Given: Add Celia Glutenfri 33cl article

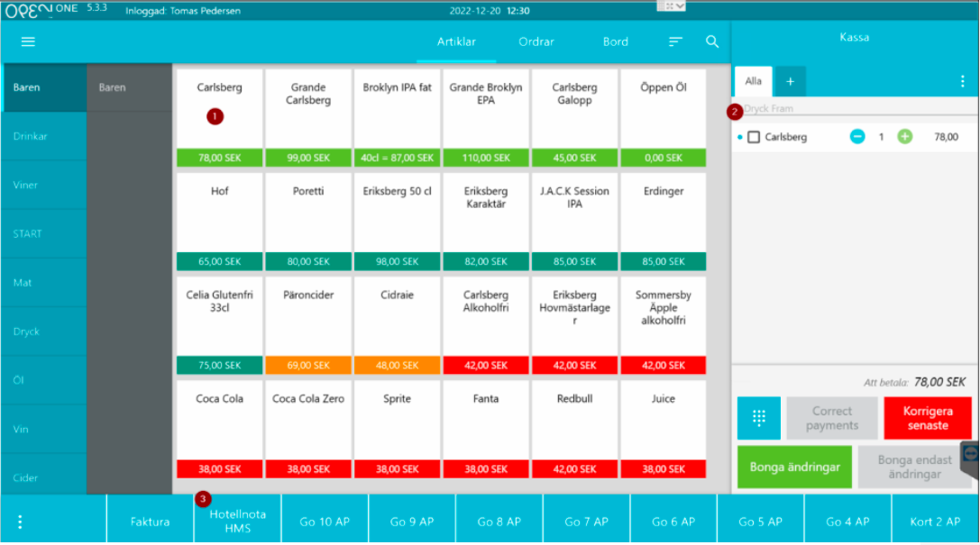Looking at the screenshot, I should click(219, 325).
